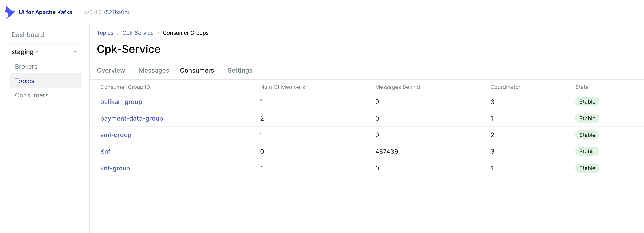644x233 pixels.
Task: Select Topics in the sidebar
Action: click(x=24, y=81)
